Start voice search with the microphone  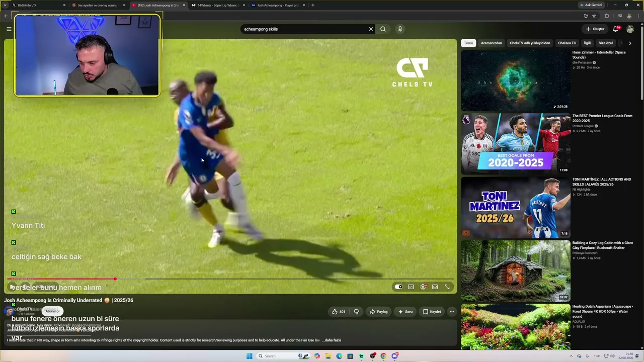click(400, 29)
